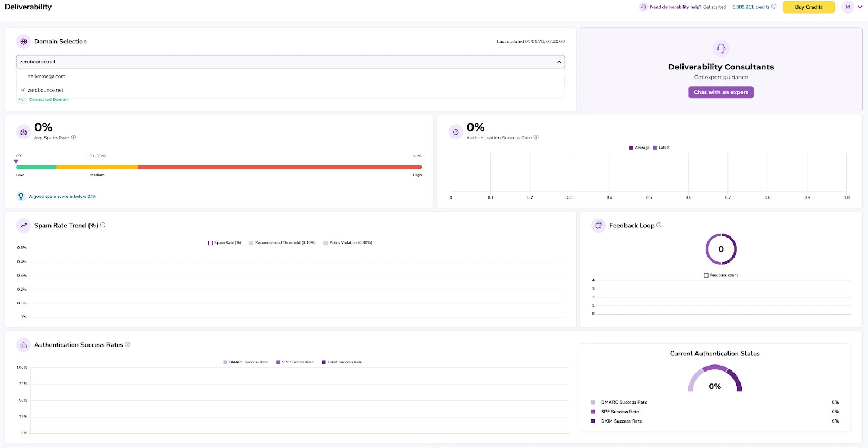Screen dimensions: 868x448
Task: Click the envelope icon beside Avg Spam Rate
Action: (23, 132)
